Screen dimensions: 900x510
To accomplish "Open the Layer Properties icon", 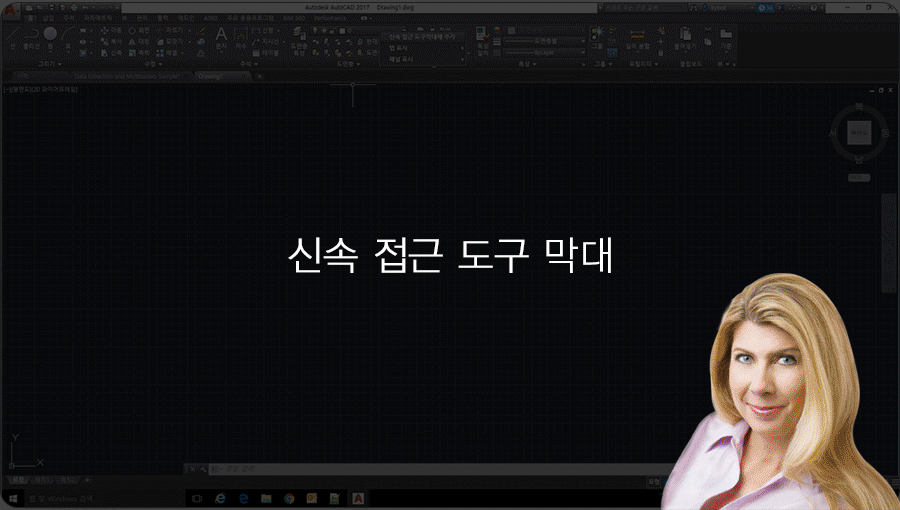I will (x=300, y=38).
